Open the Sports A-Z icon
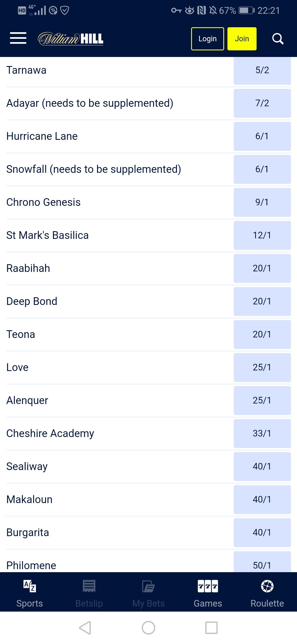The height and width of the screenshot is (644, 297). click(30, 586)
